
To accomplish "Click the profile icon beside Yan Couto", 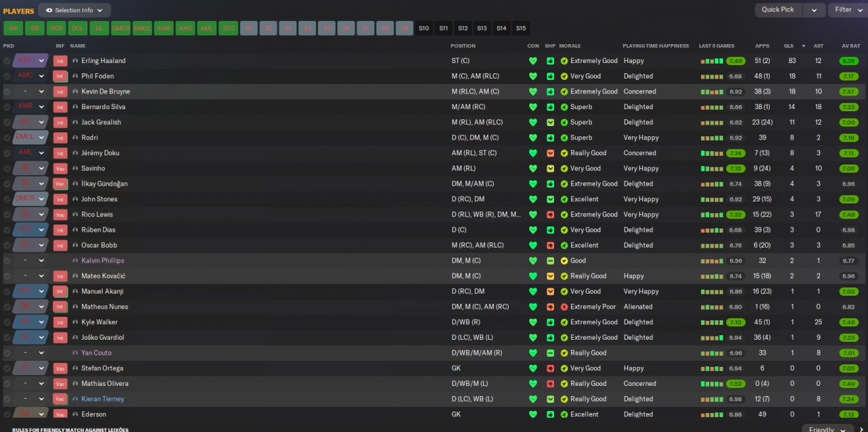I will [x=75, y=353].
